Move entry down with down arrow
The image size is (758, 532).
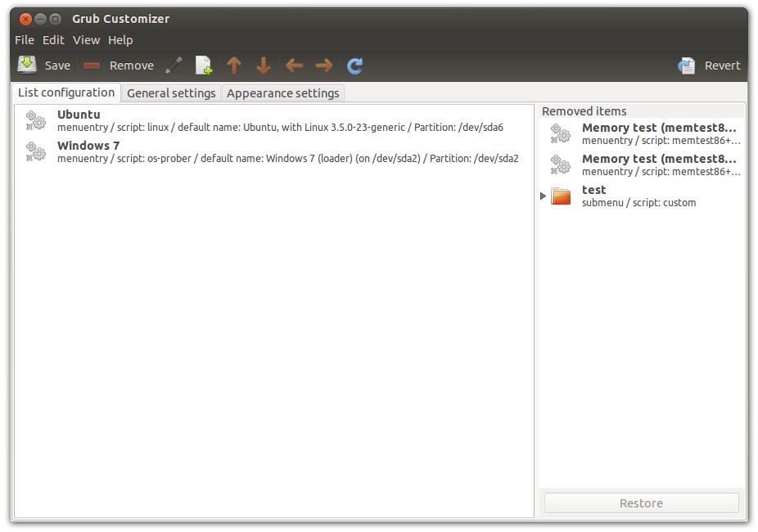pos(264,65)
